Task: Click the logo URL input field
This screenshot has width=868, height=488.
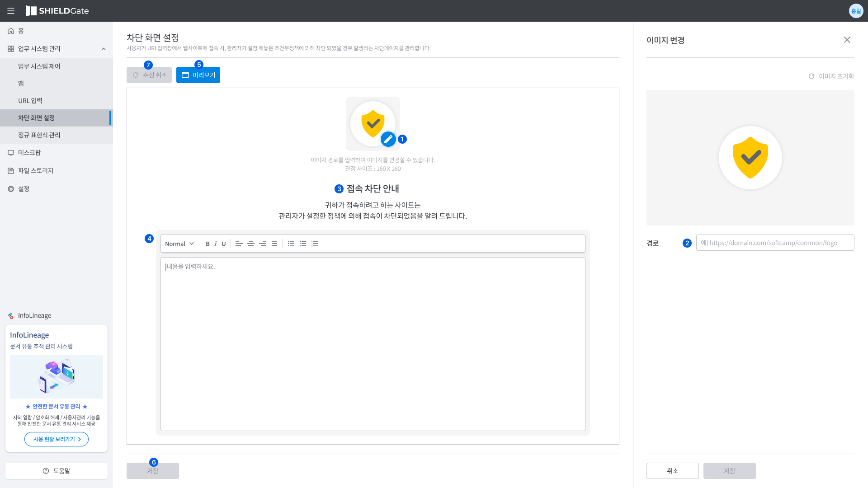Action: coord(774,243)
